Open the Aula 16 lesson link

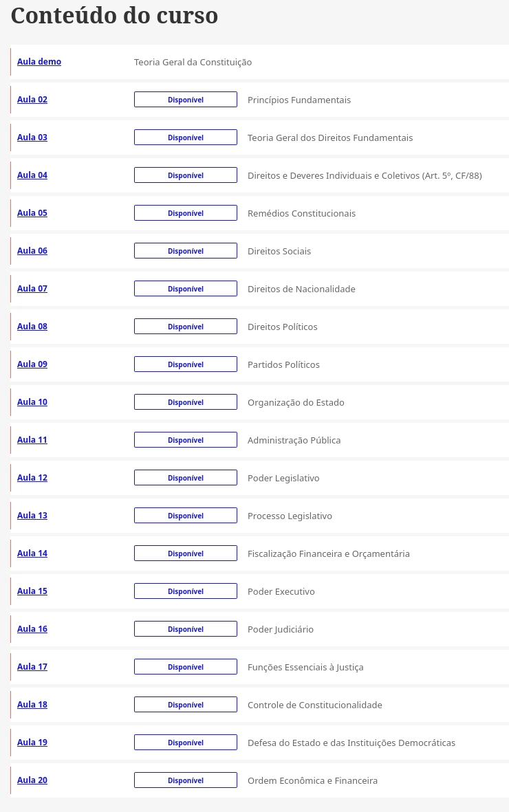pyautogui.click(x=32, y=629)
